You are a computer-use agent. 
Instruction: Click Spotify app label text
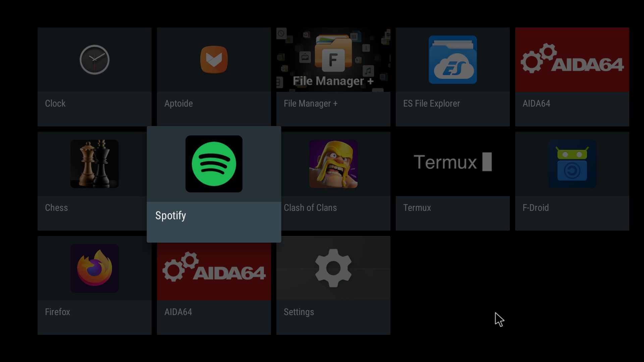tap(170, 216)
